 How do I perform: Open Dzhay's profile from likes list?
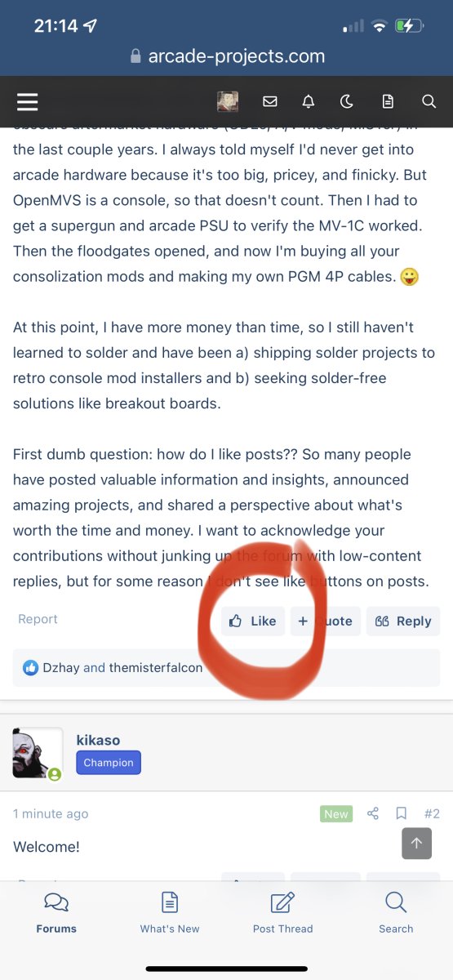pyautogui.click(x=61, y=667)
